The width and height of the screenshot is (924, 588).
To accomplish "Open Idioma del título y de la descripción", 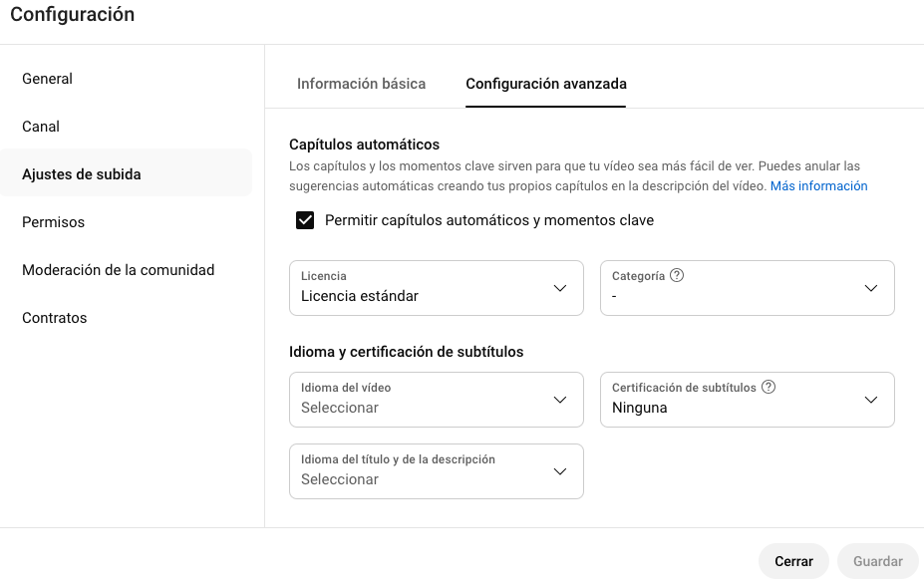I will (436, 470).
